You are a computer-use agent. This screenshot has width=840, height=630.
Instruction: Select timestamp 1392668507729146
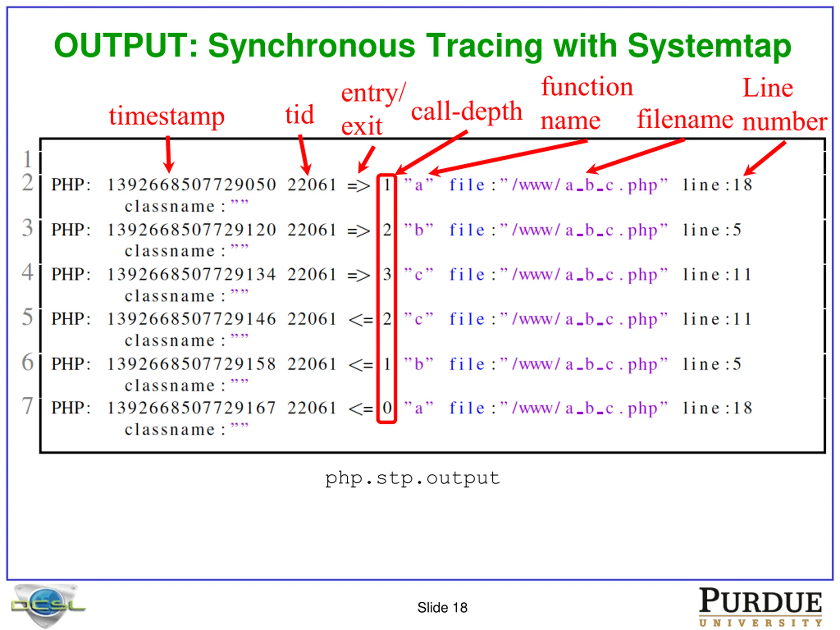[191, 319]
